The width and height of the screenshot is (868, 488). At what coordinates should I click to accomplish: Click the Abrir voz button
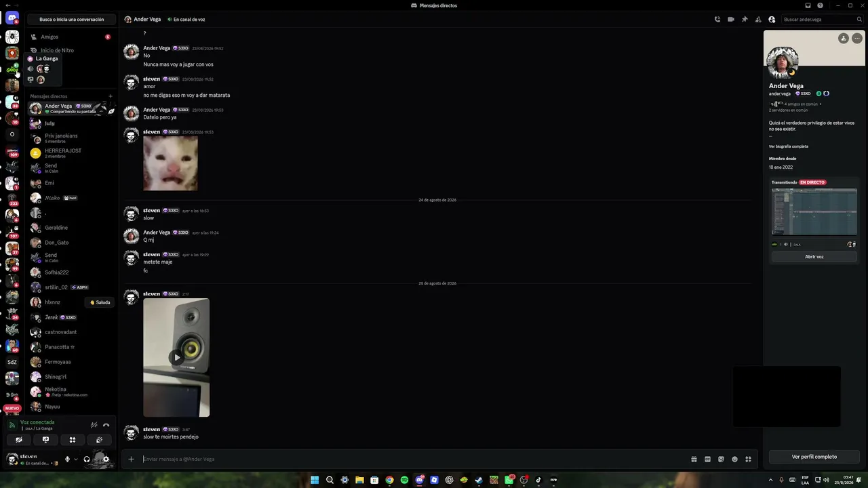point(814,257)
